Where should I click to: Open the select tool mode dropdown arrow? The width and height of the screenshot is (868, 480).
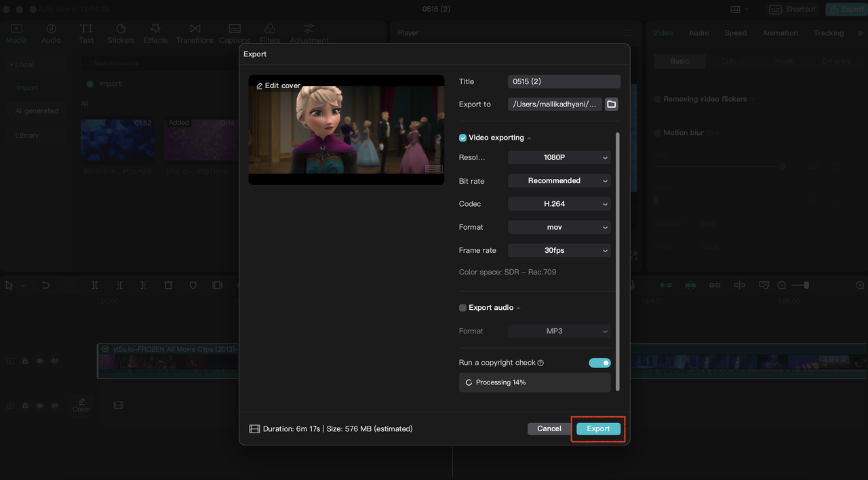[x=23, y=286]
